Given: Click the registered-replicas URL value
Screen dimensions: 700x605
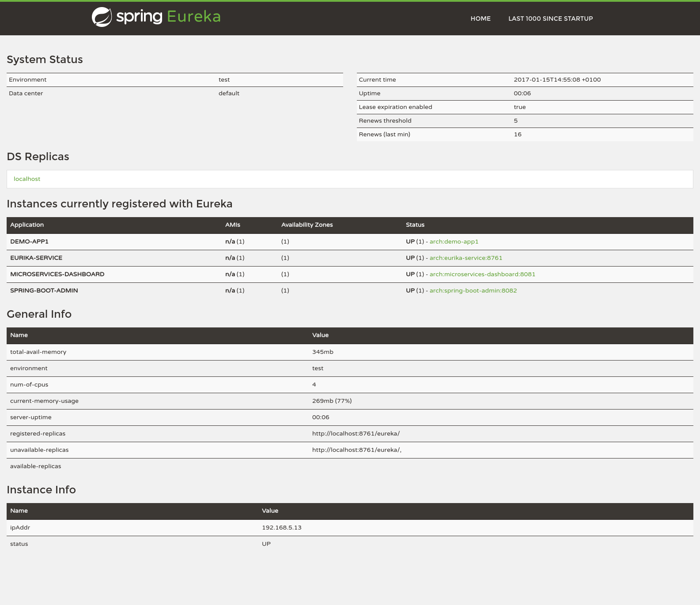Looking at the screenshot, I should [356, 433].
